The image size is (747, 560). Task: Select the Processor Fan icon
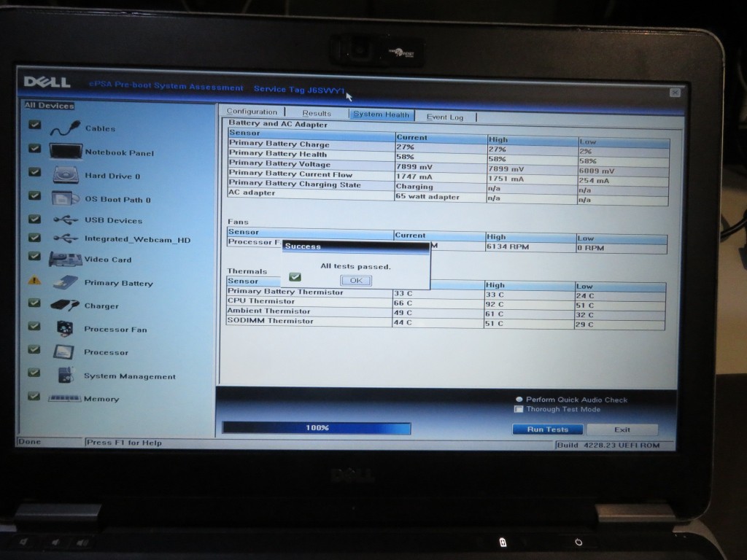65,328
